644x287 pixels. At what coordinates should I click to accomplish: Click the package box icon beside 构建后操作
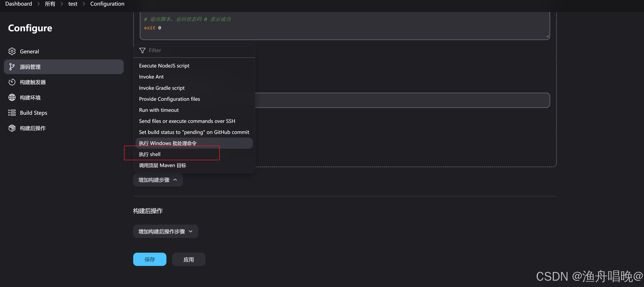tap(12, 128)
